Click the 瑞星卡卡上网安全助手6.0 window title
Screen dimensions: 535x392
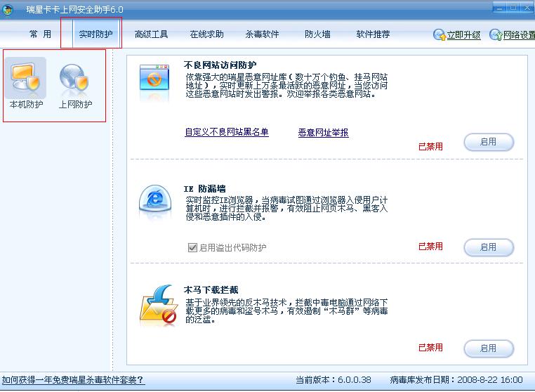click(74, 10)
